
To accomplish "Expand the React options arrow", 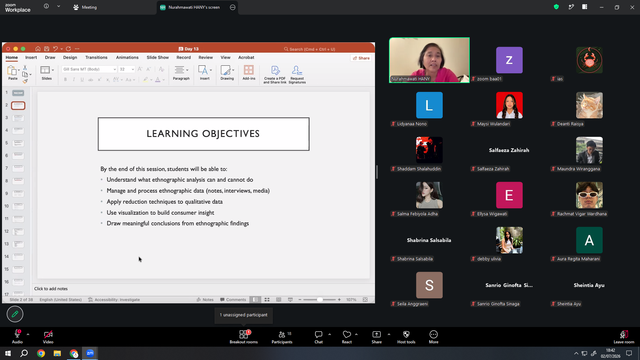I will pyautogui.click(x=356, y=334).
